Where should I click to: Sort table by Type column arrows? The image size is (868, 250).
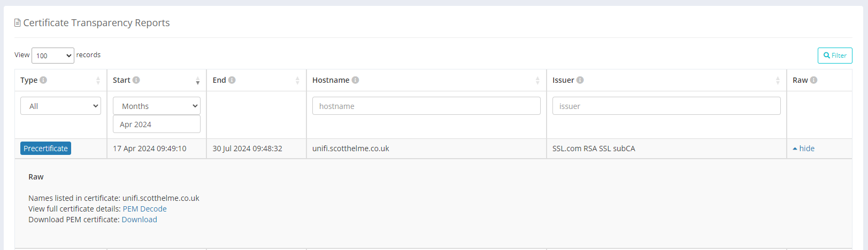98,80
